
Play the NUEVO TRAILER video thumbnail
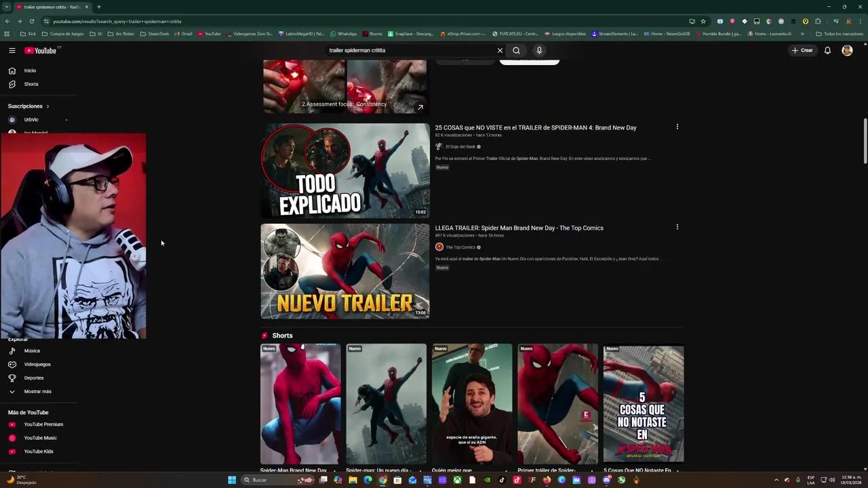point(344,271)
